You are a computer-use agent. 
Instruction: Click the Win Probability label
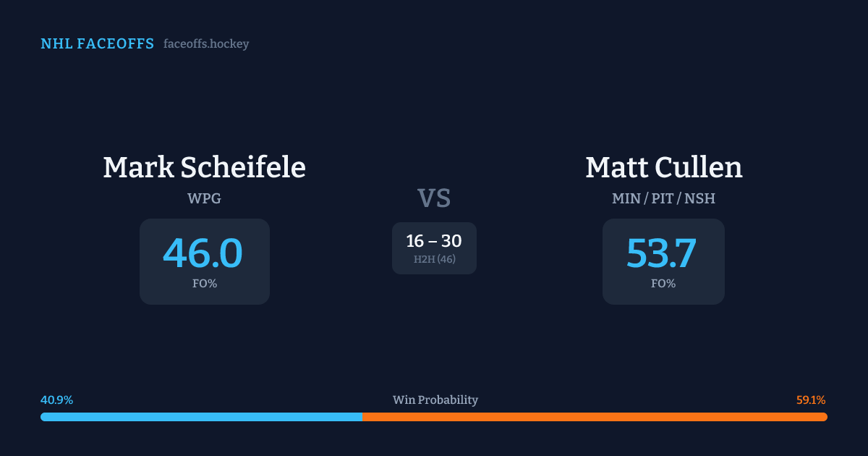(x=435, y=400)
